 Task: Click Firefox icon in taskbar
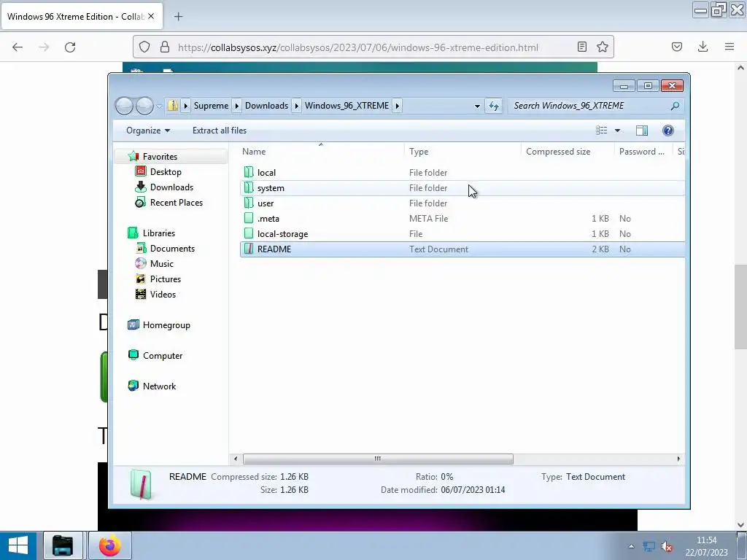tap(110, 545)
